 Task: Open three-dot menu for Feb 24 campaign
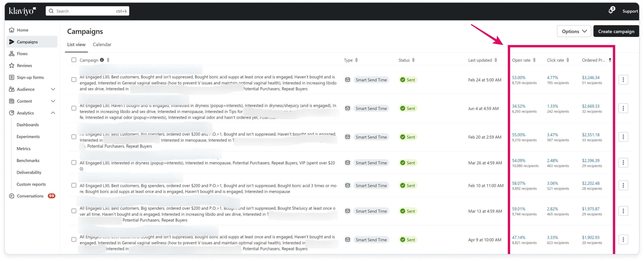coord(623,80)
